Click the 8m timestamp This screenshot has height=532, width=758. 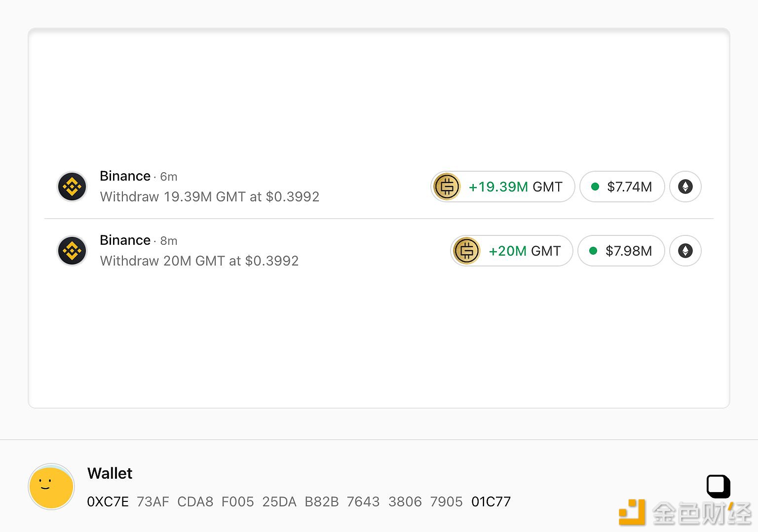[x=169, y=241]
